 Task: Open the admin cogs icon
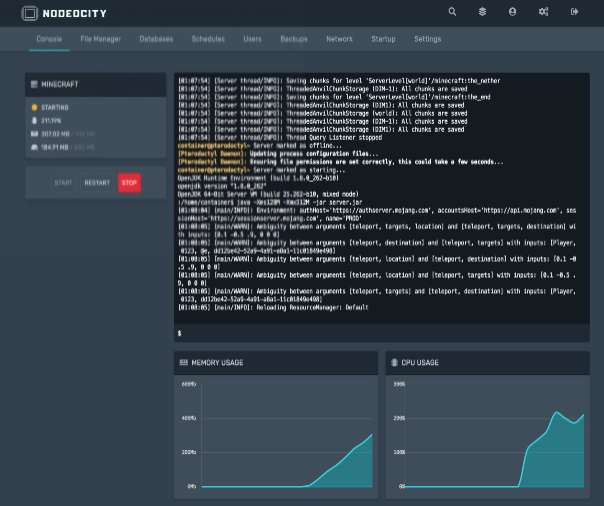tap(543, 12)
